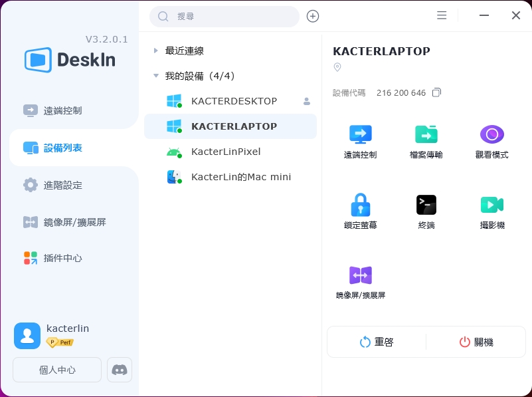Click the add device plus icon

(313, 16)
